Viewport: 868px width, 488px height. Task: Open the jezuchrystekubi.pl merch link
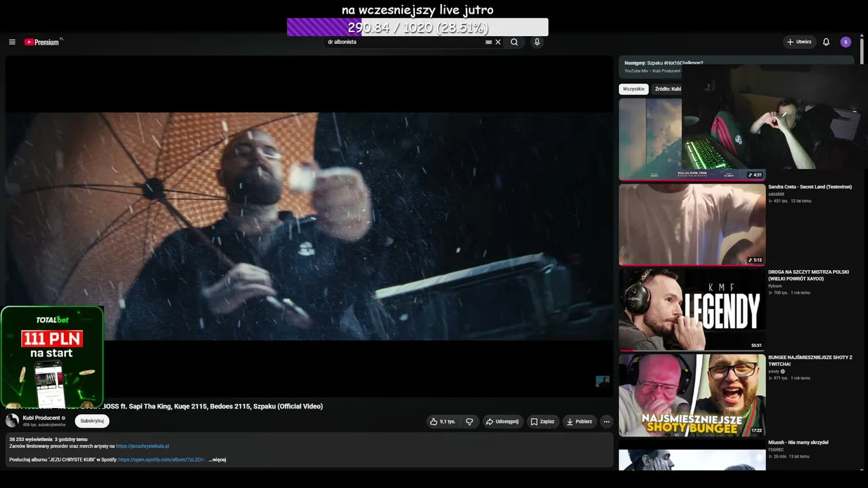pyautogui.click(x=142, y=446)
